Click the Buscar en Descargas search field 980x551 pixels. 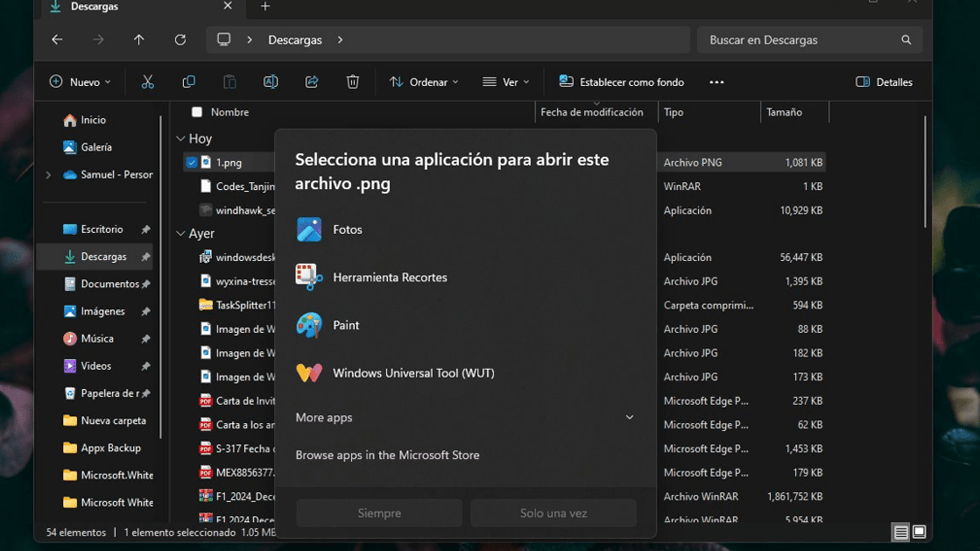click(801, 40)
